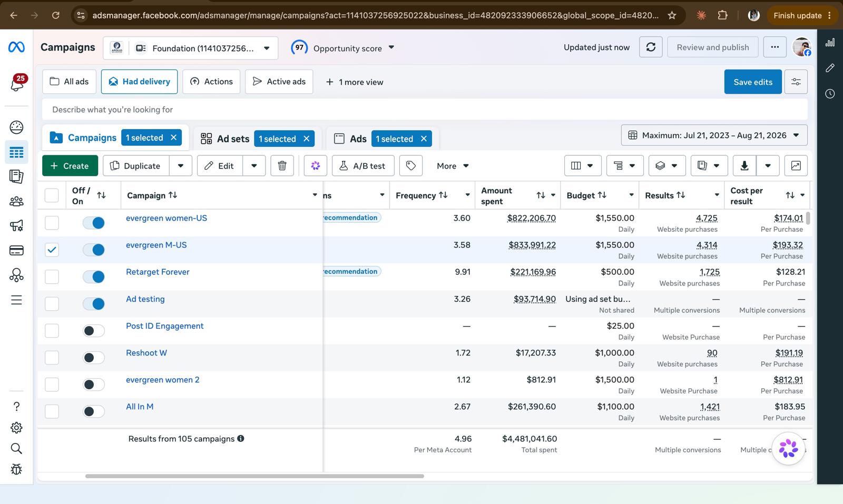The height and width of the screenshot is (504, 843).
Task: Open Audiences people icon in sidebar
Action: 16,201
